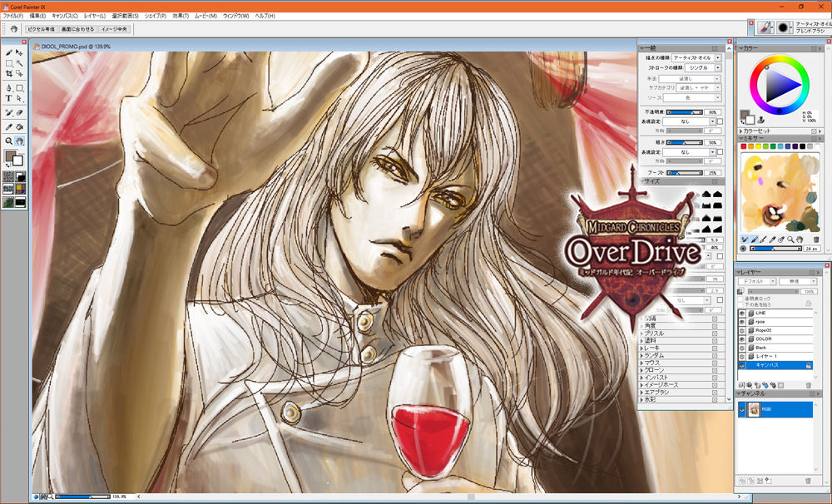The image size is (832, 504).
Task: Open the レイヤー(L) menu
Action: click(94, 16)
